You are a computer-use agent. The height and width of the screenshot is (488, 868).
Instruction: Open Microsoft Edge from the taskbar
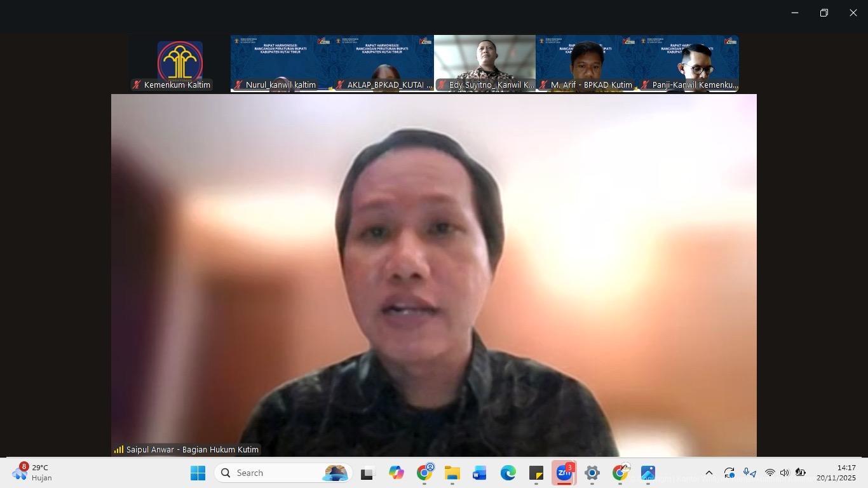pyautogui.click(x=508, y=473)
